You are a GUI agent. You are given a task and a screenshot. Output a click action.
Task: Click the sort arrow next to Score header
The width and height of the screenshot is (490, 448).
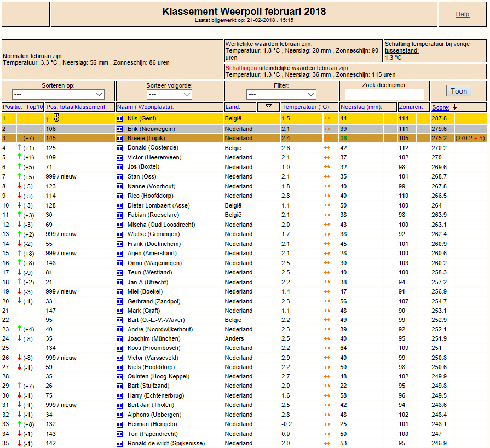(455, 107)
